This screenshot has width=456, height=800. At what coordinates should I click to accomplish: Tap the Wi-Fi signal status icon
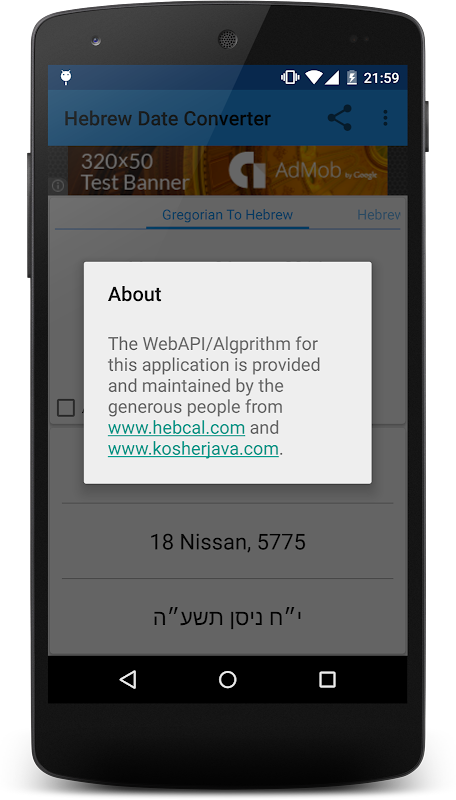click(x=314, y=78)
